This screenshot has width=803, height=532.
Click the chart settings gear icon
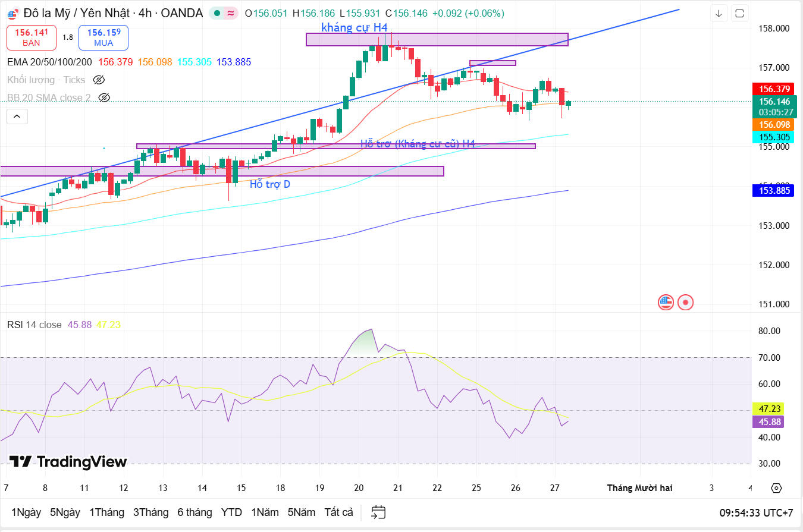tap(776, 488)
